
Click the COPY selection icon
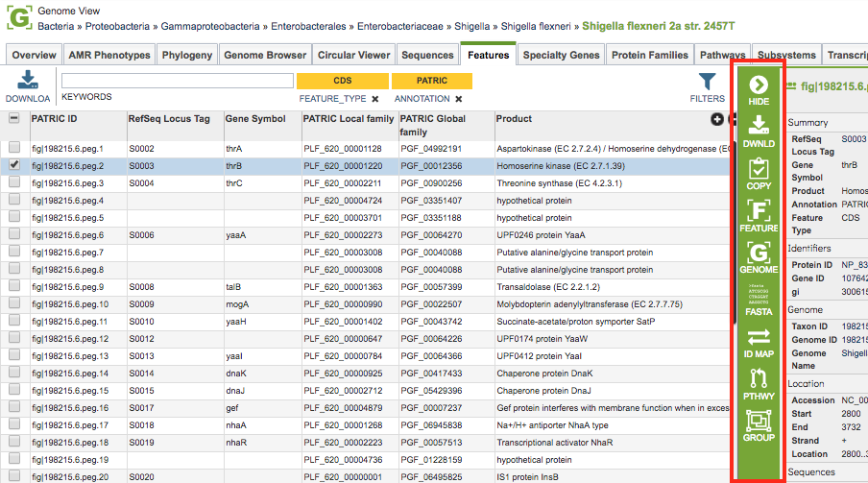point(759,168)
